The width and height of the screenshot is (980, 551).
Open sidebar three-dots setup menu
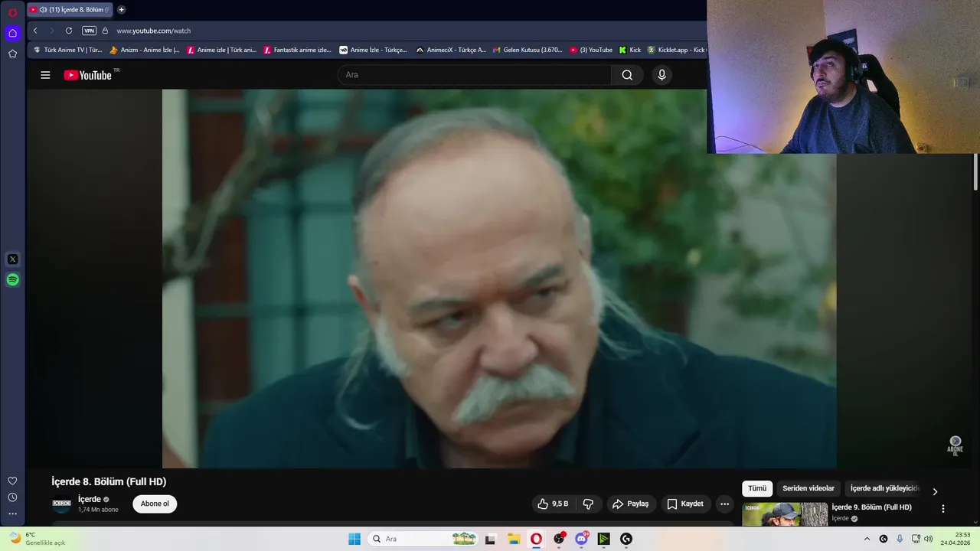(x=12, y=514)
